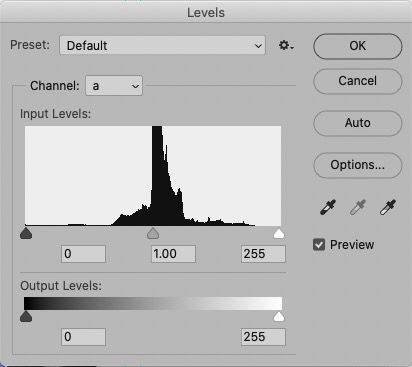Click the output shadow value field 0
412x367 pixels.
point(83,337)
